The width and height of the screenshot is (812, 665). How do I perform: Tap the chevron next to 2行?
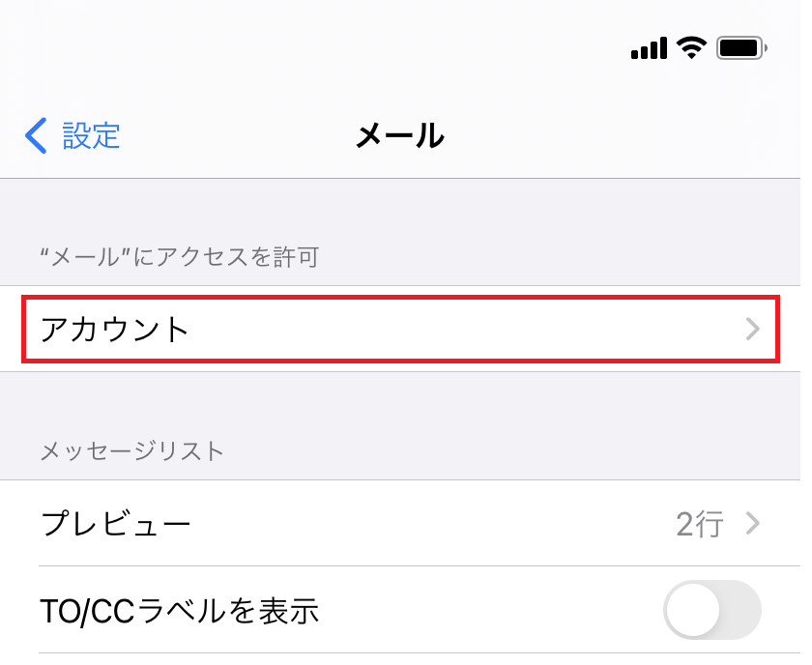tap(753, 524)
